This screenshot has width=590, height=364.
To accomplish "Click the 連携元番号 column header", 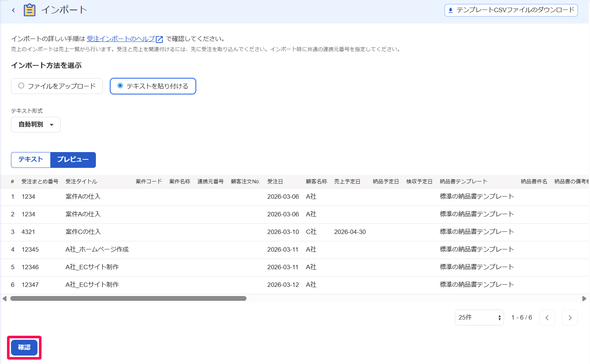I will coord(211,181).
